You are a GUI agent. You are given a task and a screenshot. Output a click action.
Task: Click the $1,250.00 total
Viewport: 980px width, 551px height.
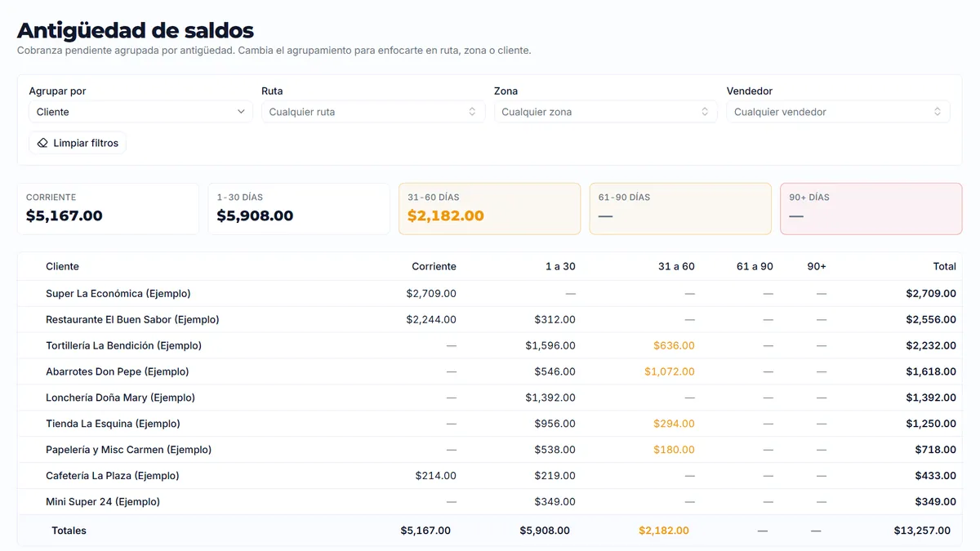click(x=931, y=424)
